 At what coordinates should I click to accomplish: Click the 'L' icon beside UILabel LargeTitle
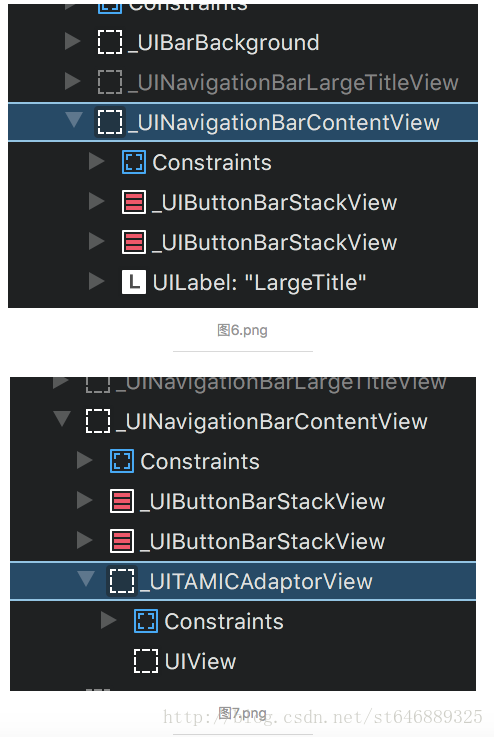coord(133,282)
